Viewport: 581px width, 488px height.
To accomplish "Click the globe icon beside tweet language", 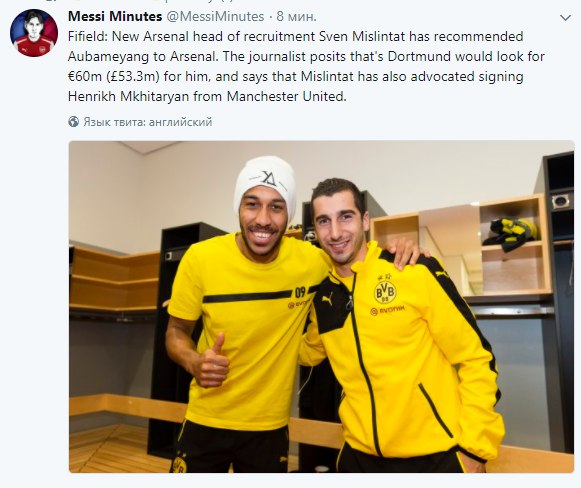I will tap(74, 122).
